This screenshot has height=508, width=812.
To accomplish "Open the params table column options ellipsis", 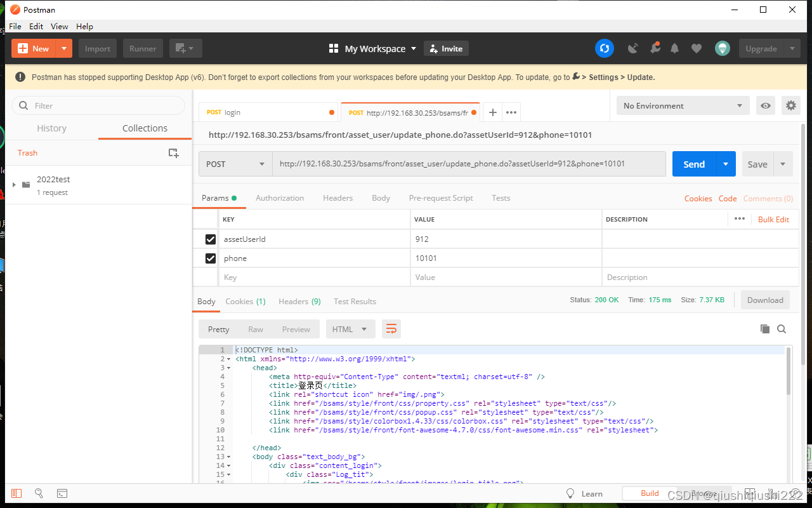I will click(740, 219).
